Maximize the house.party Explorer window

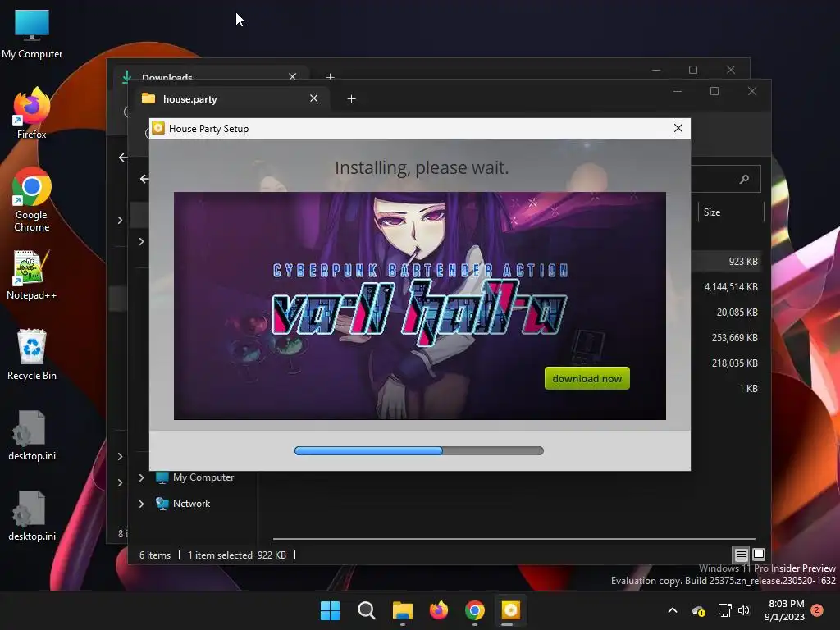click(x=714, y=92)
